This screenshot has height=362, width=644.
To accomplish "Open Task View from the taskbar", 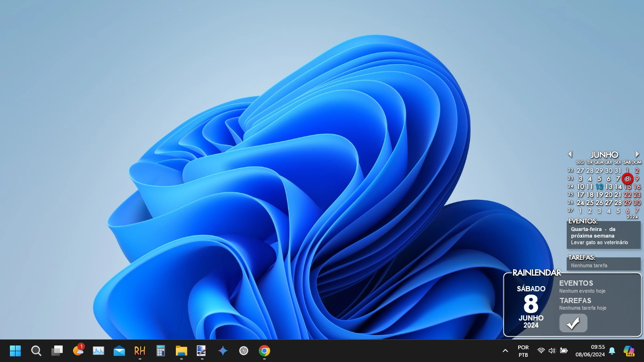I will tap(57, 351).
